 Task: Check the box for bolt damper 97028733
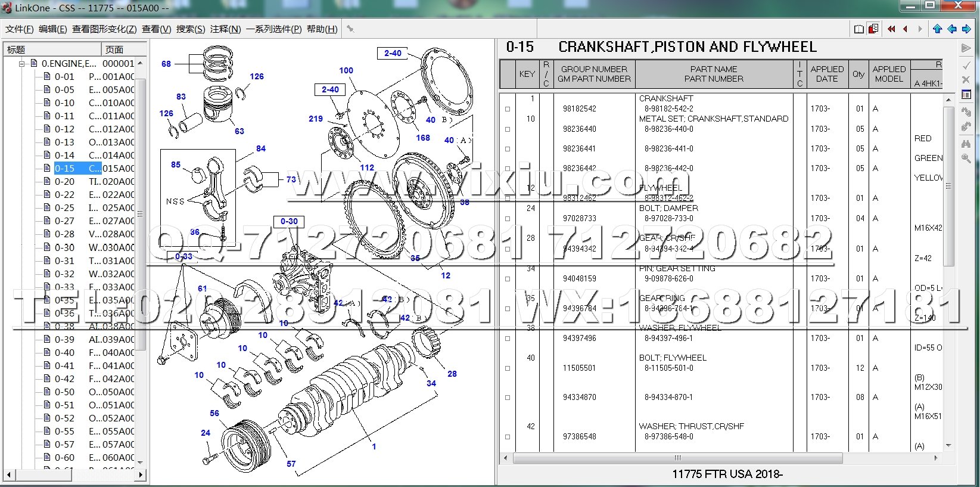pos(508,219)
